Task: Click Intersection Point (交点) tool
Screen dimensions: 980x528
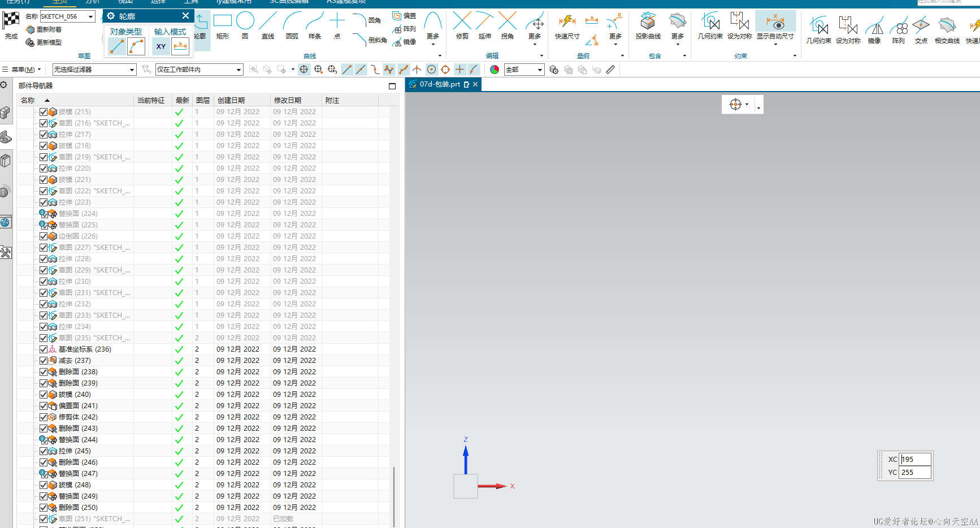Action: (x=921, y=29)
